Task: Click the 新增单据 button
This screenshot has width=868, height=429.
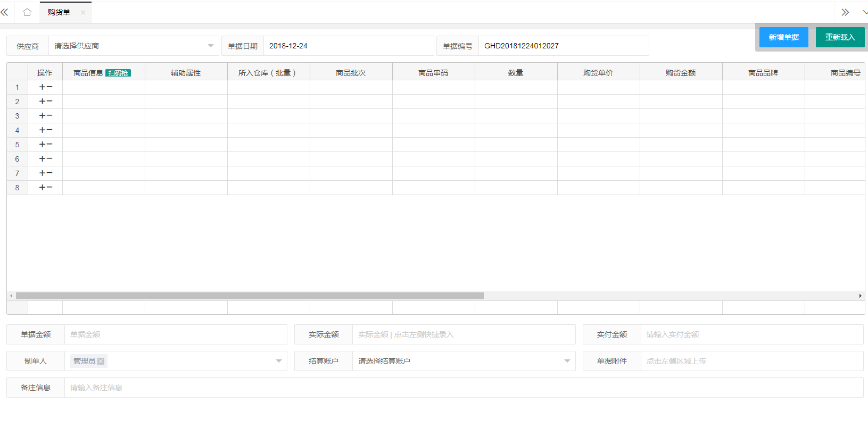Action: (783, 37)
